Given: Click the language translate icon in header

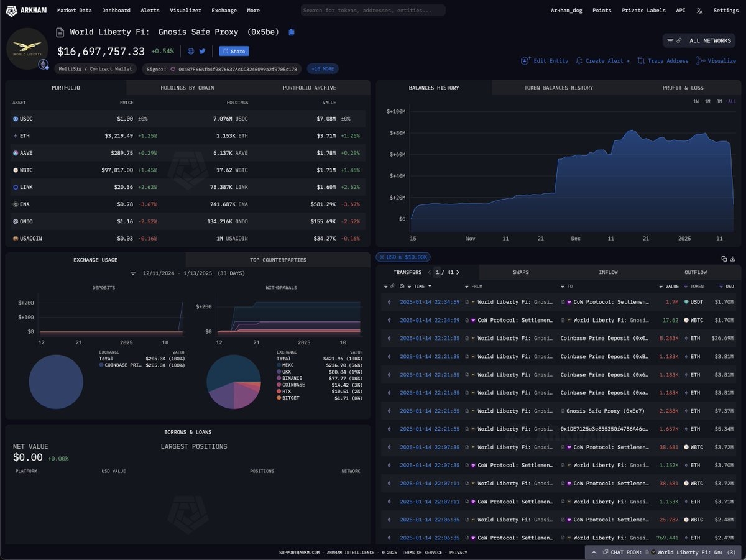Looking at the screenshot, I should click(x=699, y=11).
